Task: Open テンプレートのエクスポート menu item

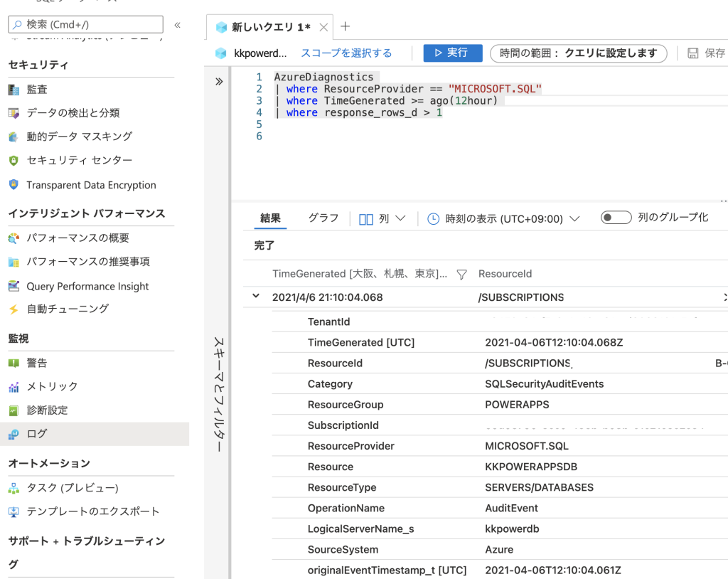Action: click(x=93, y=511)
